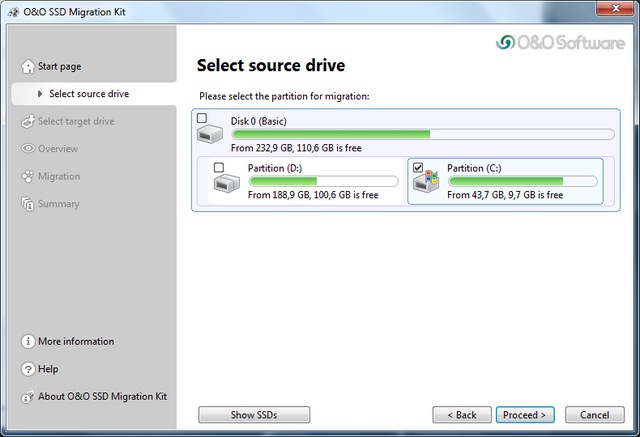Click the Migration paw icon
Screen dimensions: 640x437
[x=28, y=176]
